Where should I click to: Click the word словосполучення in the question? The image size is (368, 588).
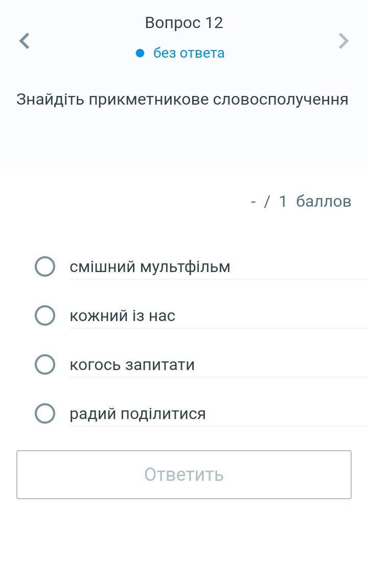point(281,99)
